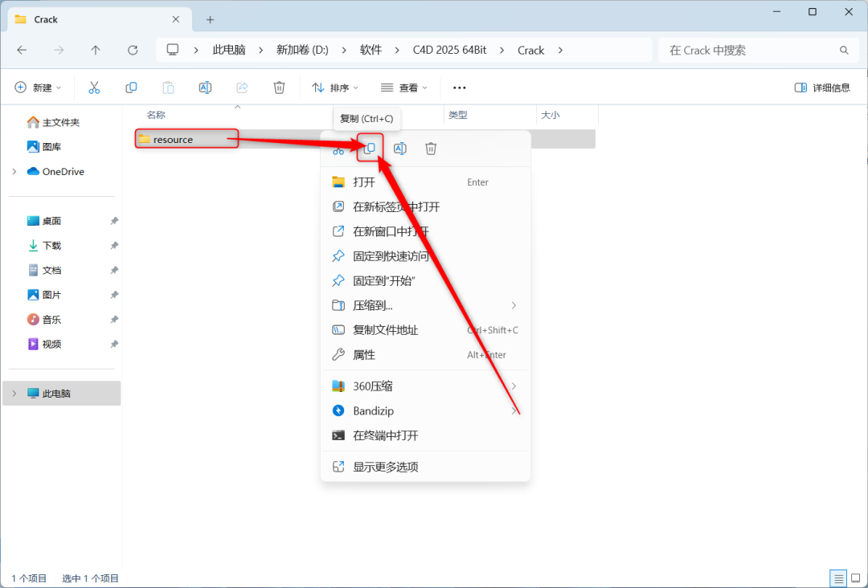Click Delete icon in the context menu
Screen dimensions: 868x588
pyautogui.click(x=431, y=149)
